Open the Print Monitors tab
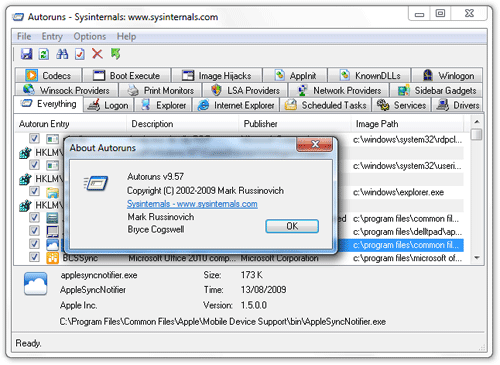 161,90
